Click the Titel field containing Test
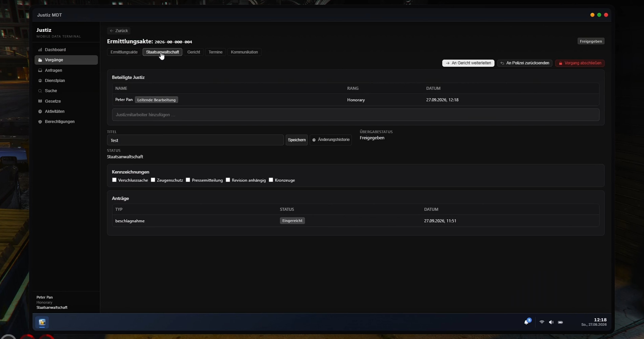The width and height of the screenshot is (644, 339). [x=195, y=140]
